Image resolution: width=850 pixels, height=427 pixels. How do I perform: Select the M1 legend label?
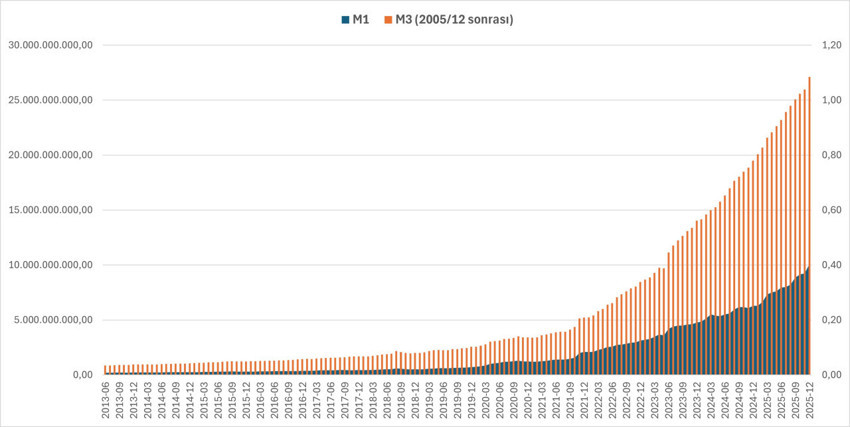coord(360,20)
